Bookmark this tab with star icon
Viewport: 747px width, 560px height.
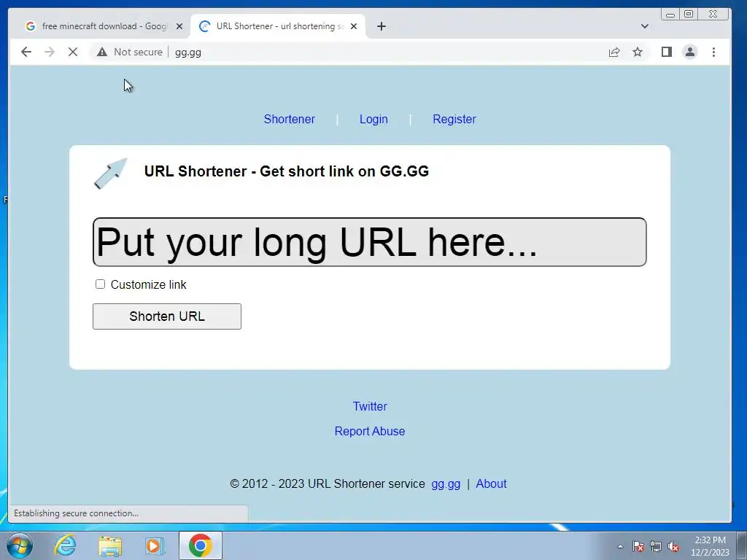638,52
